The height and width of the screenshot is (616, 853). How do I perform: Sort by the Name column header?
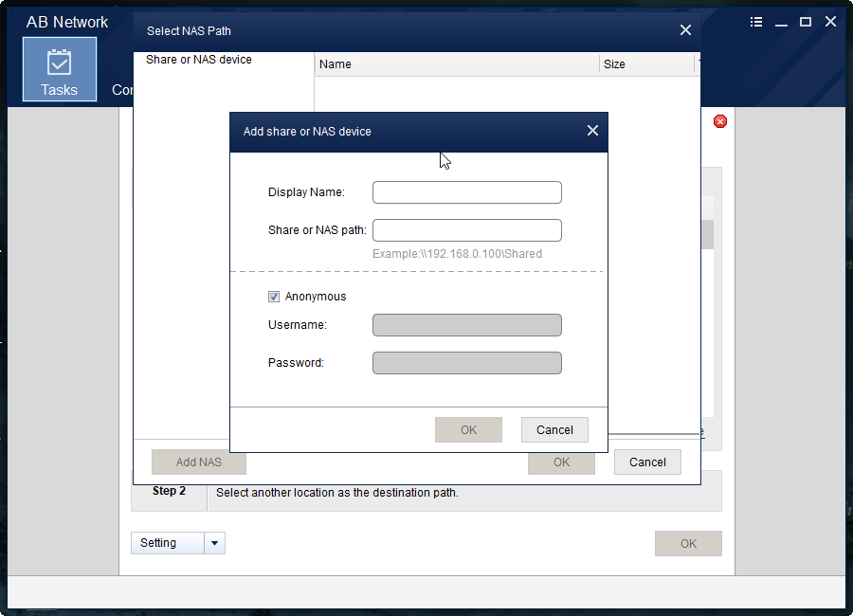click(x=457, y=64)
